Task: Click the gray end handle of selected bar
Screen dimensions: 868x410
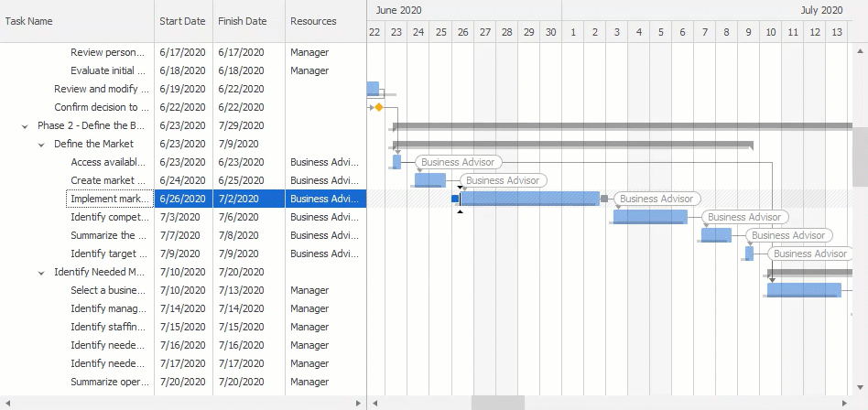Action: (x=604, y=199)
